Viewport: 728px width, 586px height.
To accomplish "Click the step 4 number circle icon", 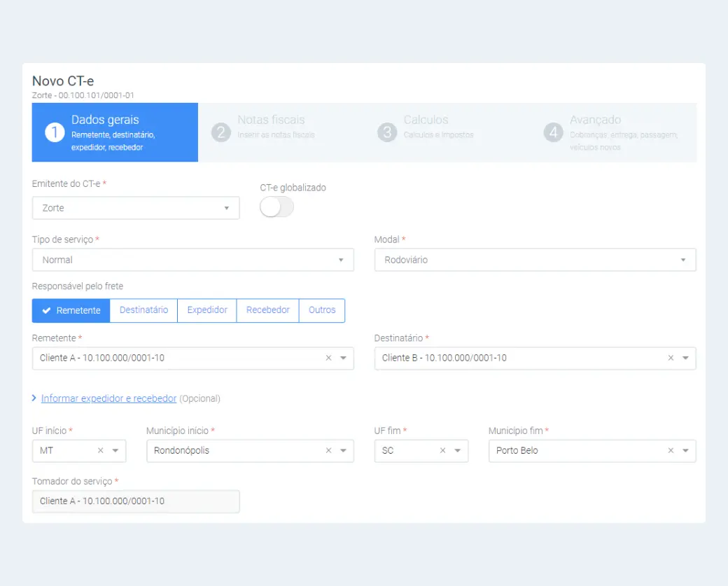I will tap(554, 132).
